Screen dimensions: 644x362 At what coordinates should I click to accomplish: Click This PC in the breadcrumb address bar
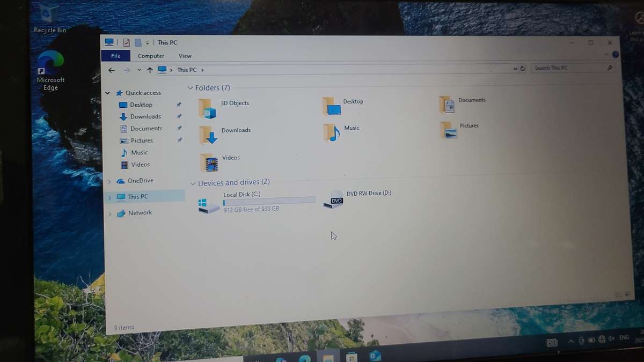[187, 70]
